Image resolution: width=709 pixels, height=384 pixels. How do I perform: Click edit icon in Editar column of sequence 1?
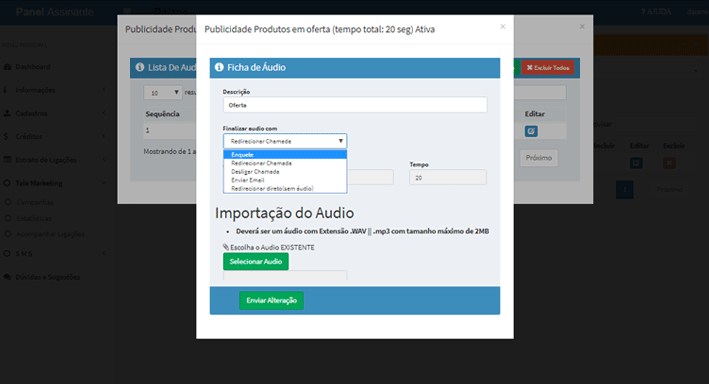(x=531, y=131)
